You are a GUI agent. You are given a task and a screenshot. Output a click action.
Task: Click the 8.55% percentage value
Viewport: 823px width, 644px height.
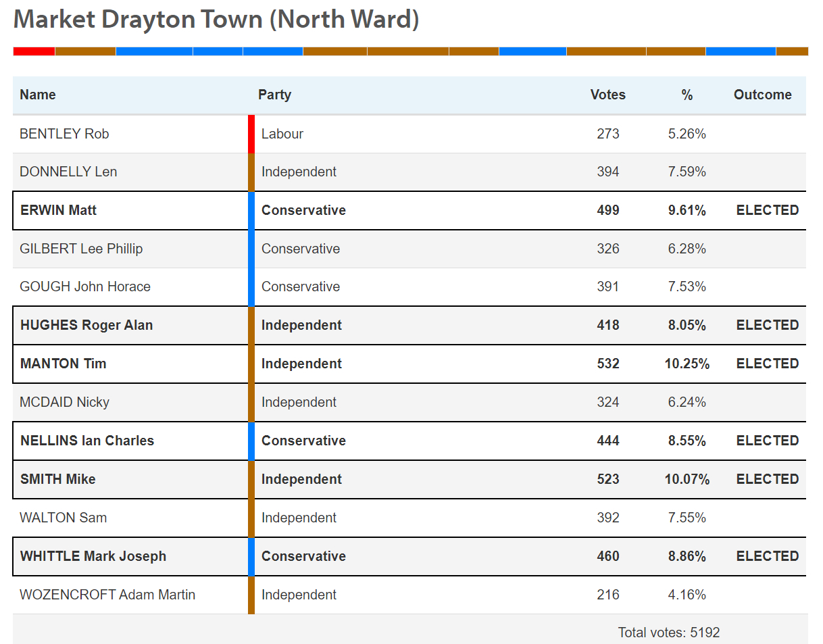pyautogui.click(x=687, y=441)
